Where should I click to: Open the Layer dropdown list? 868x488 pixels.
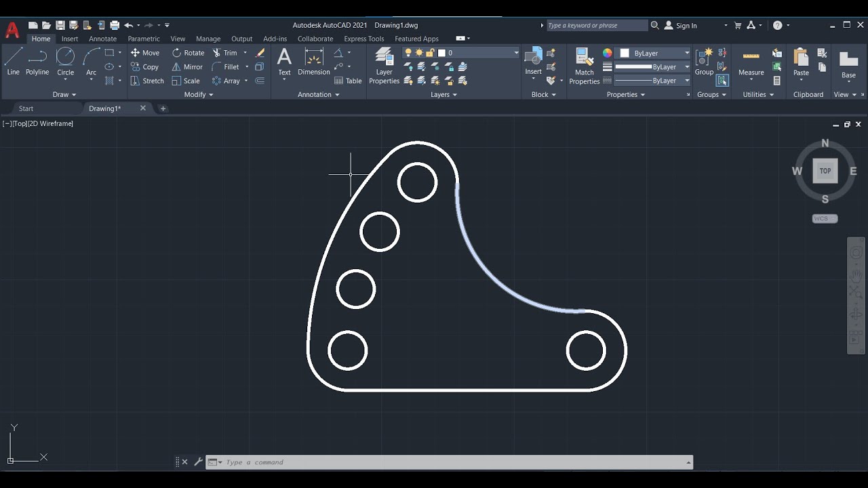click(516, 53)
